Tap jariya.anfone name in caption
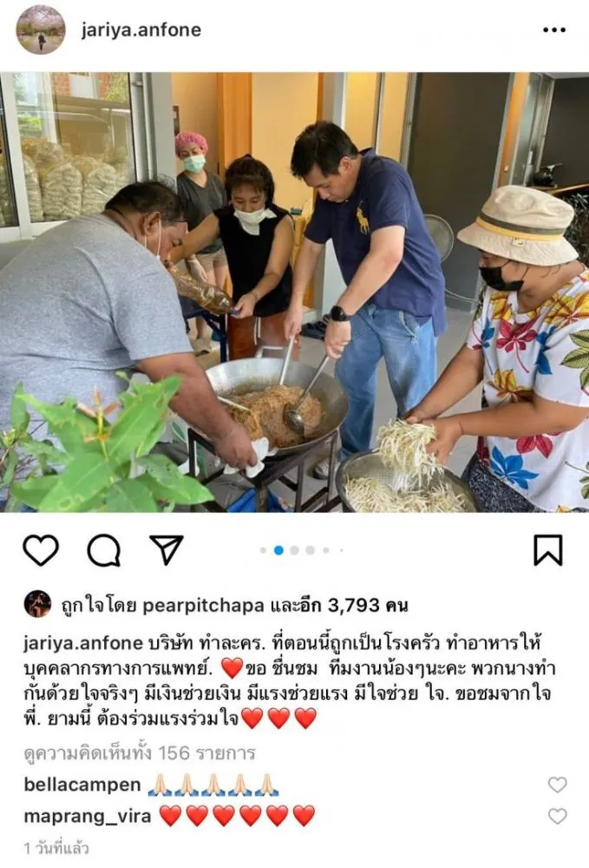This screenshot has height=868, width=589. 83,643
